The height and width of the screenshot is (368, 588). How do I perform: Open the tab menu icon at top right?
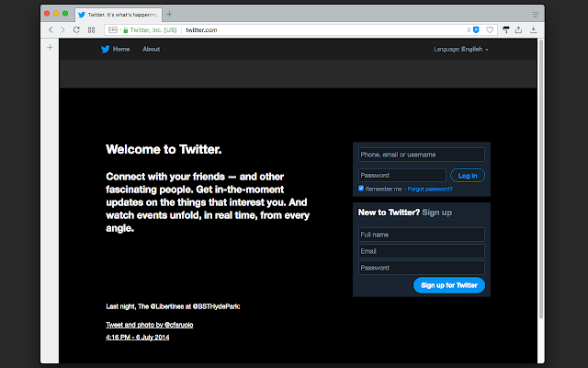point(535,15)
